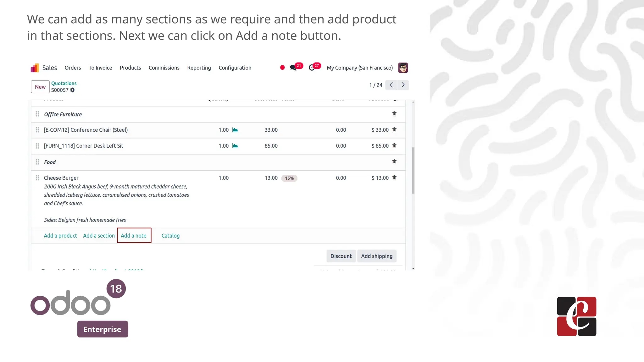Open the Sales app home icon
The width and height of the screenshot is (644, 362).
pyautogui.click(x=35, y=68)
